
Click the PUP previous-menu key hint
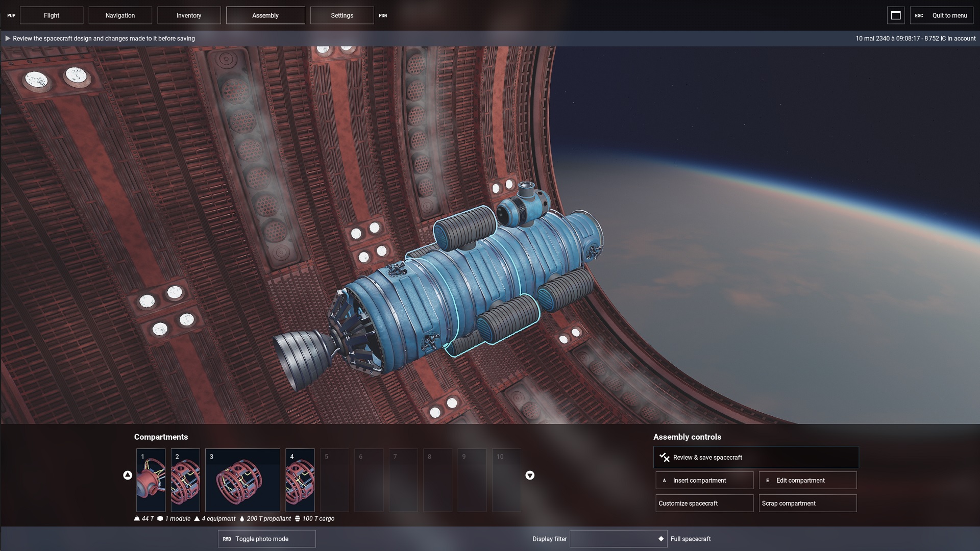[11, 16]
